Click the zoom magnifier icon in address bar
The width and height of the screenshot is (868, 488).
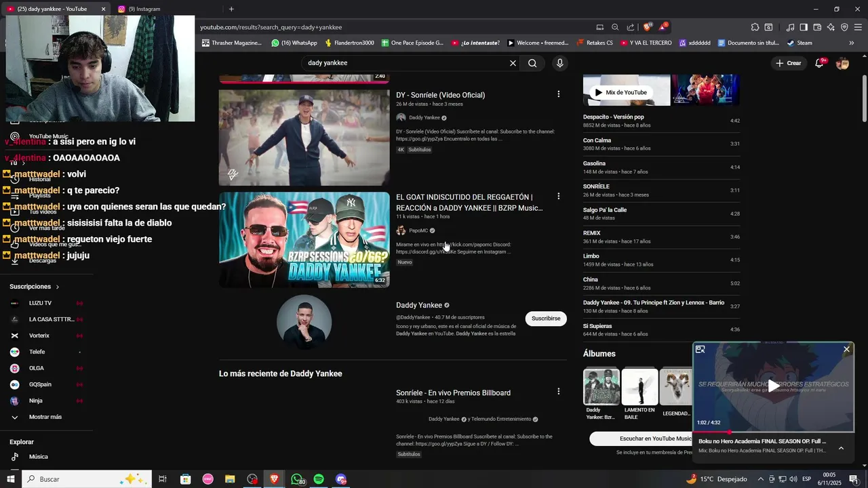point(615,27)
